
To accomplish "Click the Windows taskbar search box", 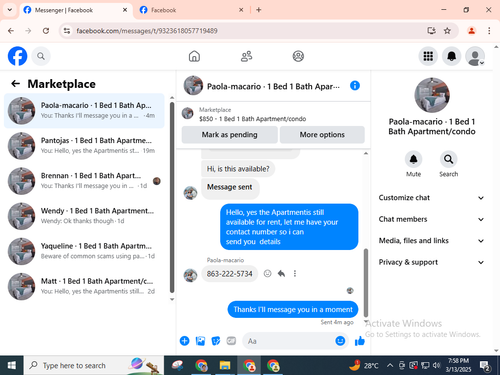I will (94, 365).
